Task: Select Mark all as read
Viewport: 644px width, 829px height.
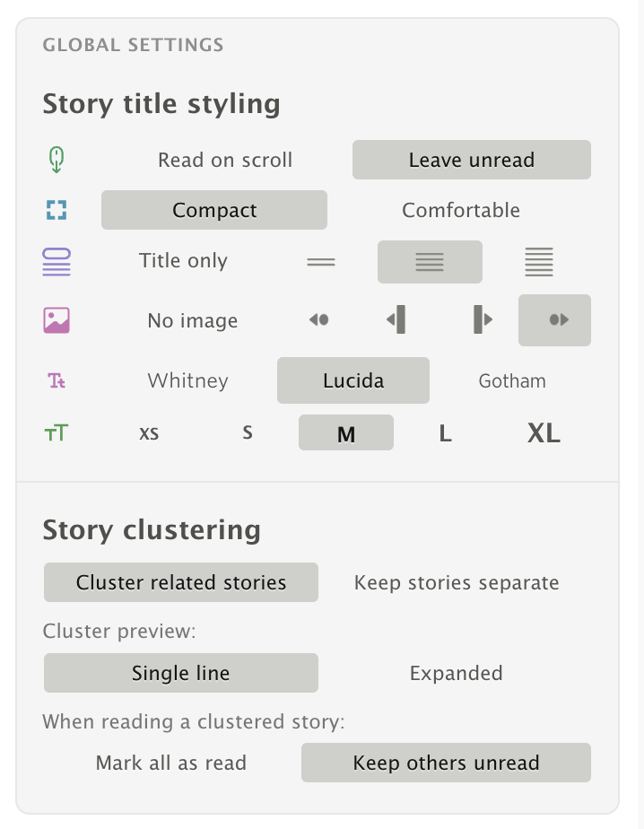Action: pyautogui.click(x=170, y=763)
